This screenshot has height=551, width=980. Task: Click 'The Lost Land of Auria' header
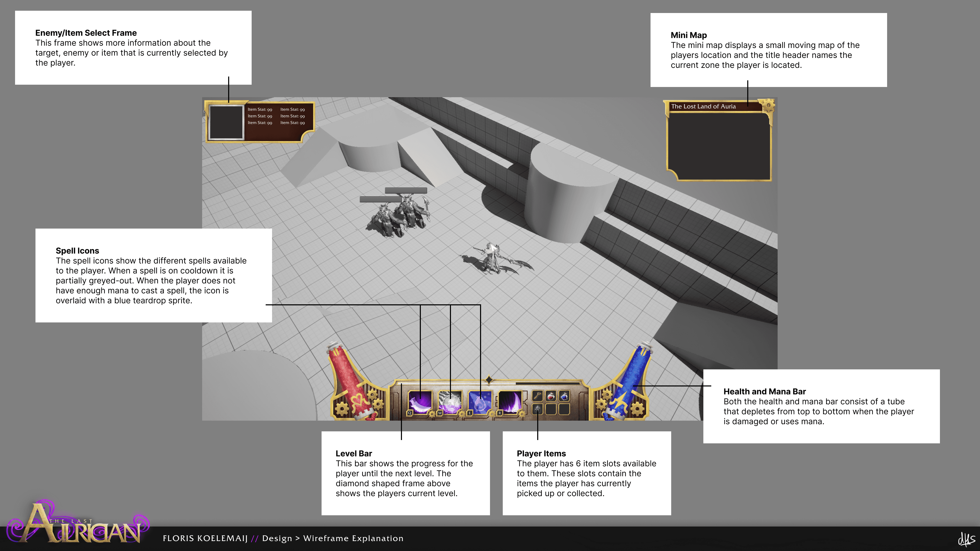(x=703, y=106)
